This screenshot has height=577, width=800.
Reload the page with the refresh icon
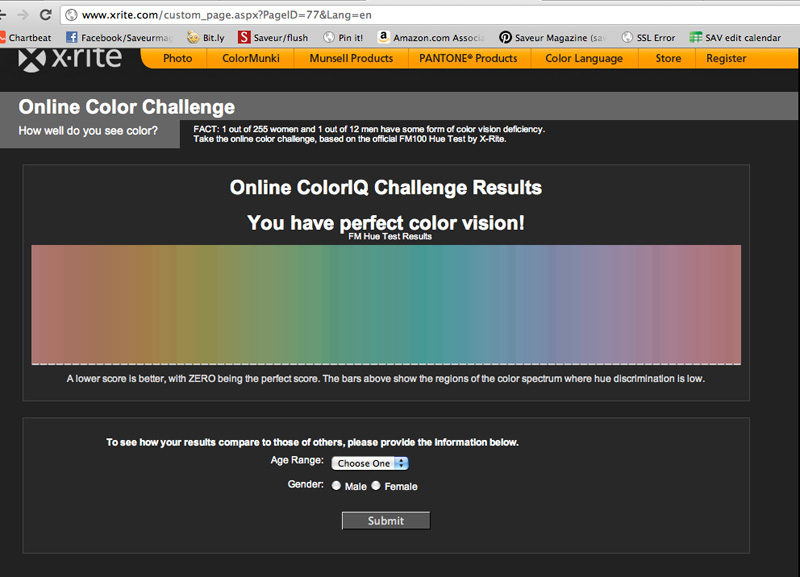46,15
